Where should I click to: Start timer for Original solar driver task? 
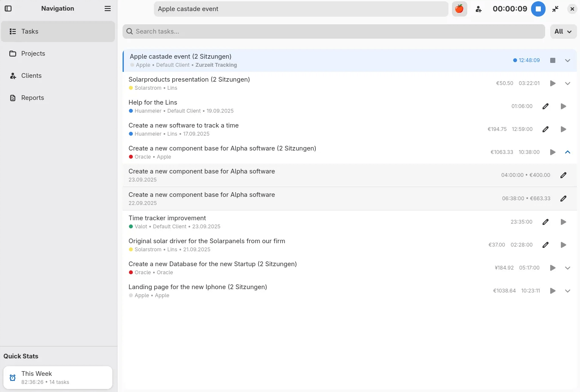[x=563, y=245]
